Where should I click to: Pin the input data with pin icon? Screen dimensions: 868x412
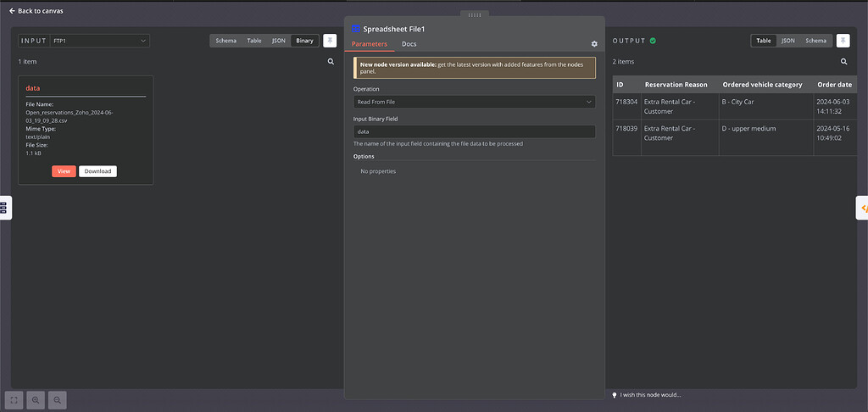coord(330,41)
